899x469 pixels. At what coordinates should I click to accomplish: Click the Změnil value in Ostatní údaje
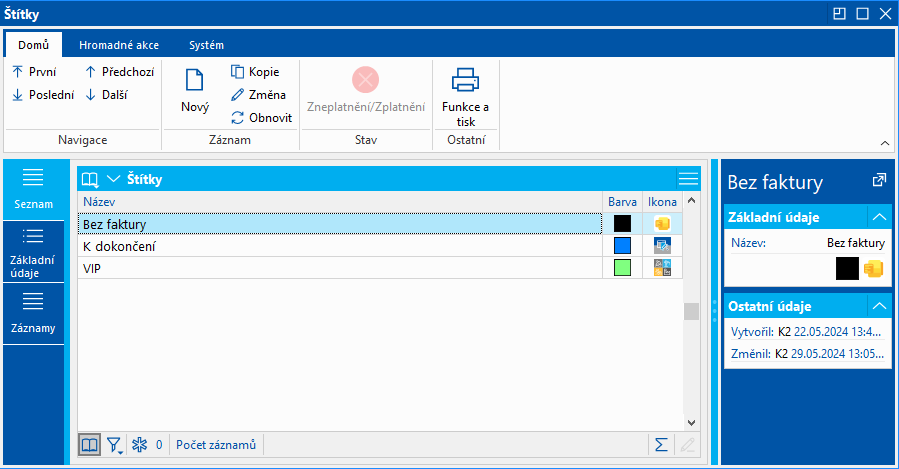click(x=830, y=354)
